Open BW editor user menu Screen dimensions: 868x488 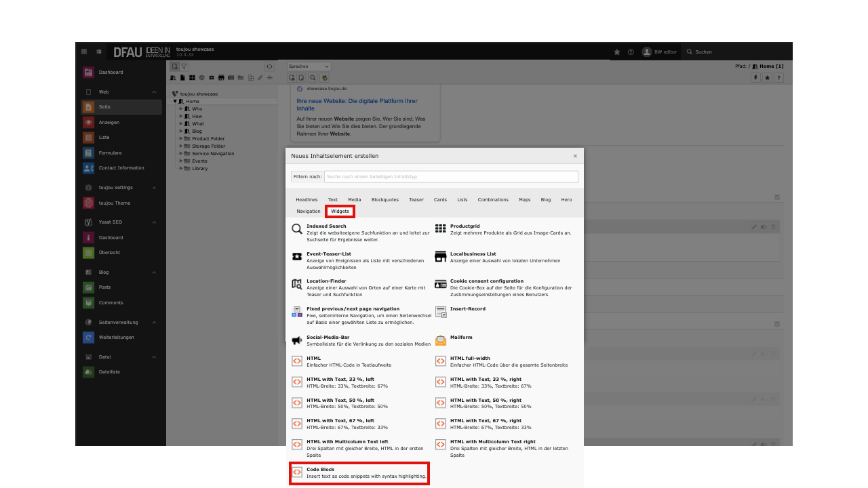point(660,52)
